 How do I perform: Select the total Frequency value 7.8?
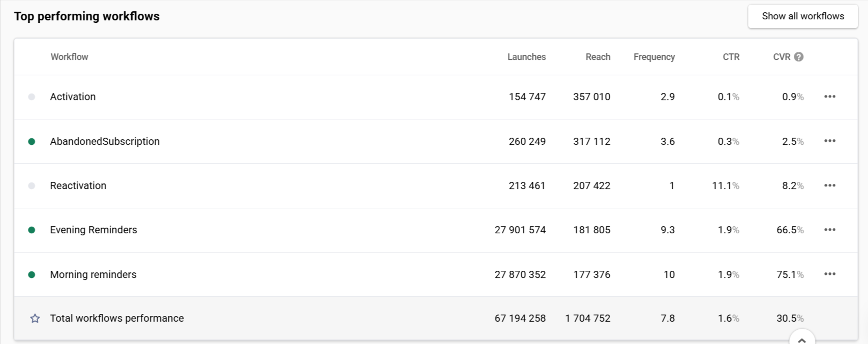pyautogui.click(x=668, y=318)
